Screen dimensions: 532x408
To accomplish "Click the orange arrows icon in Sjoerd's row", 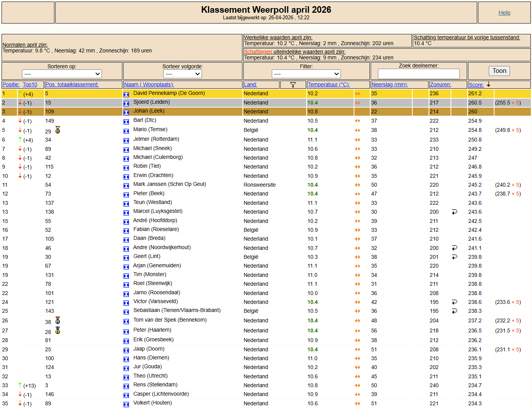I will coord(357,103).
